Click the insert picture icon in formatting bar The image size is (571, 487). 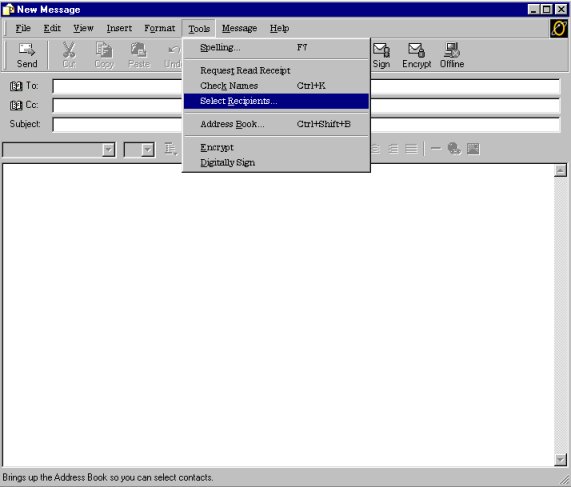pos(473,149)
